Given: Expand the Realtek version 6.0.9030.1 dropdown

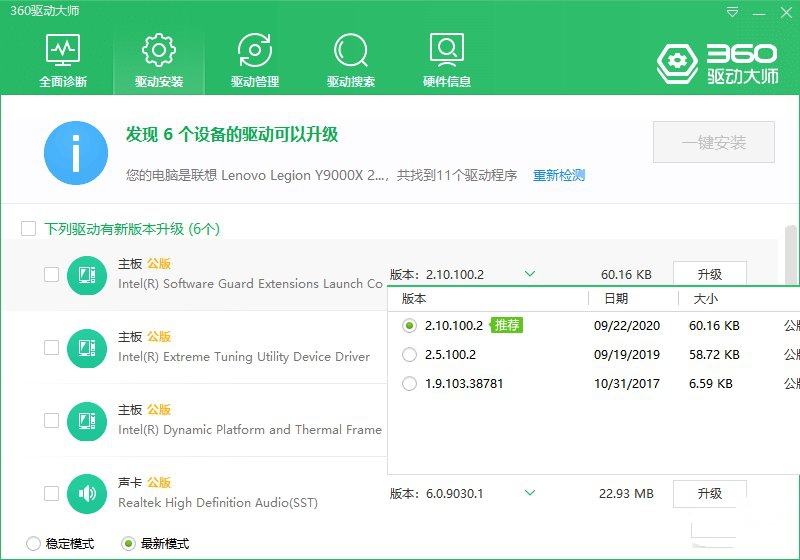Looking at the screenshot, I should [x=530, y=493].
